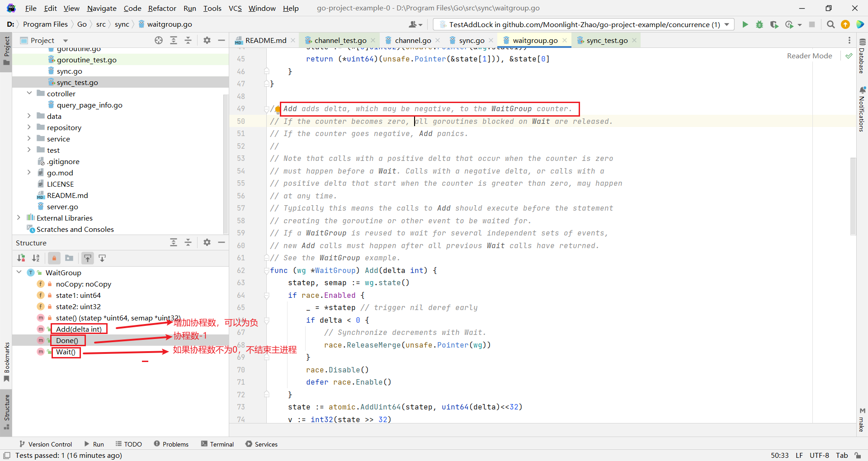Toggle Show non-public lock filter

54,258
